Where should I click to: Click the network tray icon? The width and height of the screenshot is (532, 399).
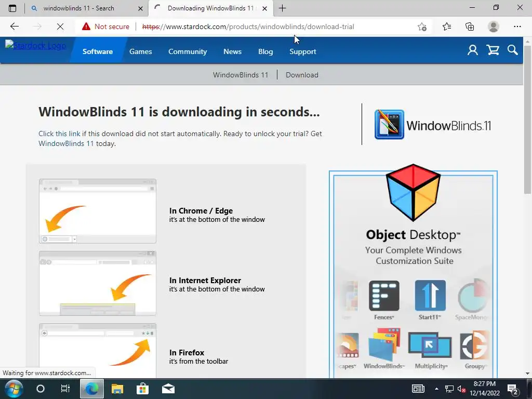pyautogui.click(x=449, y=389)
